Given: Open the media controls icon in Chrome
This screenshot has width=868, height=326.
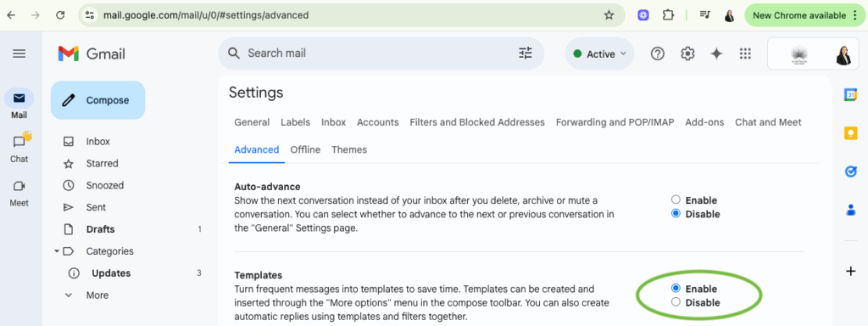Looking at the screenshot, I should (704, 15).
